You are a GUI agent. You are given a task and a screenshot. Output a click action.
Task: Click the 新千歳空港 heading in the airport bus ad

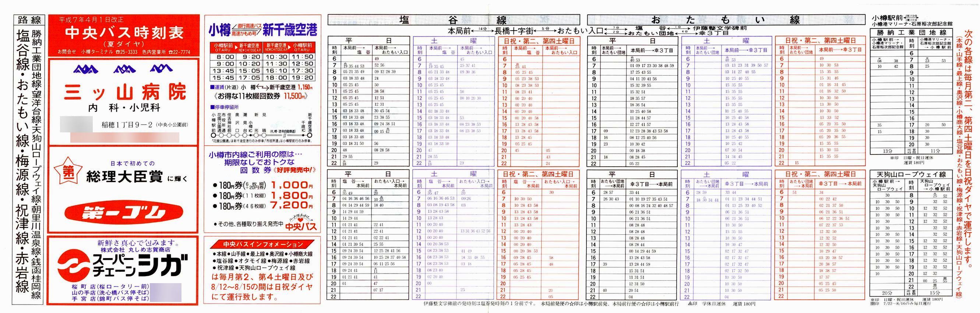pos(289,29)
